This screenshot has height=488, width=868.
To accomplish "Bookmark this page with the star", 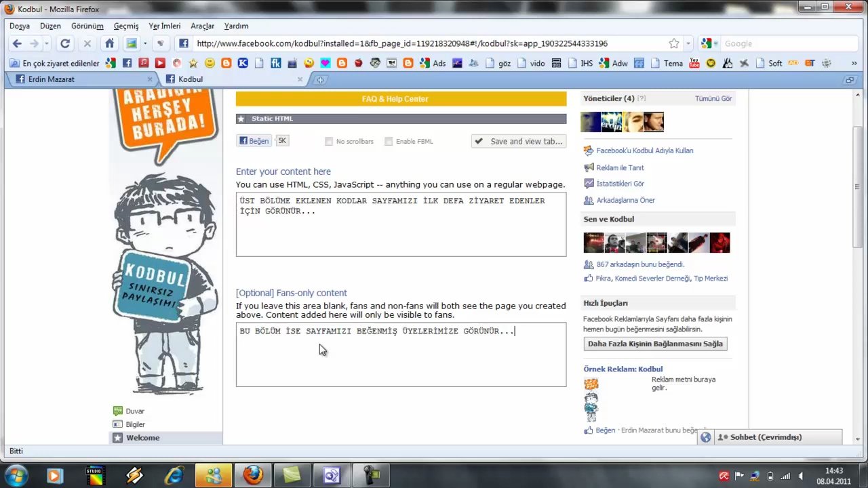I will (x=673, y=43).
